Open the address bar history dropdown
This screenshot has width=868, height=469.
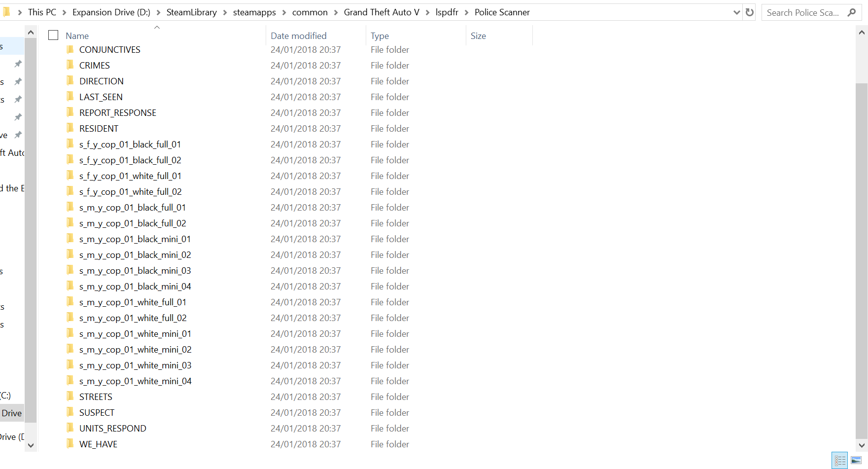737,12
